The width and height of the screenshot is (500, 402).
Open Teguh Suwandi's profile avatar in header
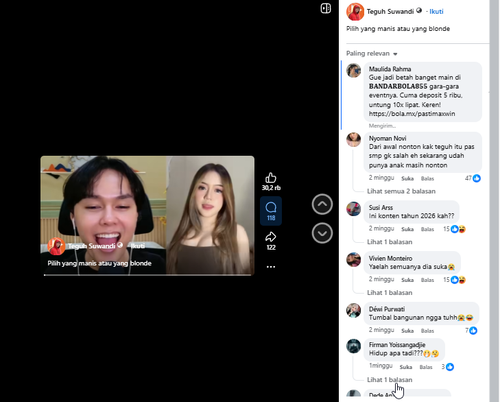(355, 12)
